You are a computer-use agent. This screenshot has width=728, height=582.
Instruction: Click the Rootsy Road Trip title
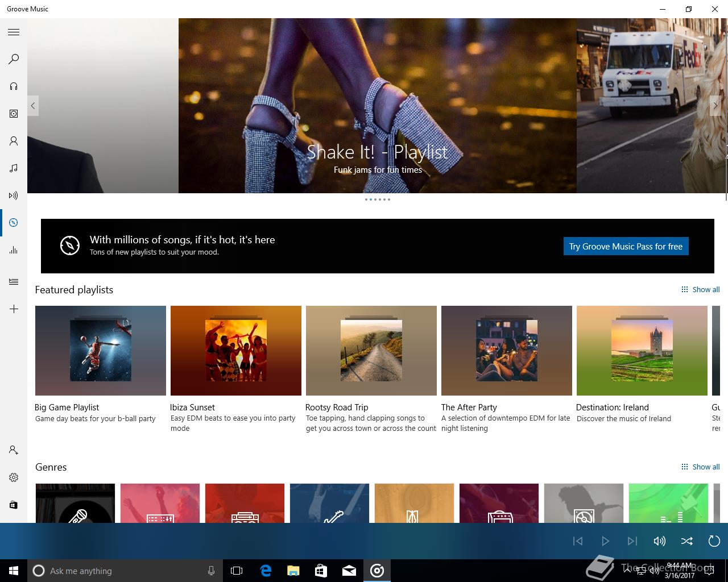[337, 408]
